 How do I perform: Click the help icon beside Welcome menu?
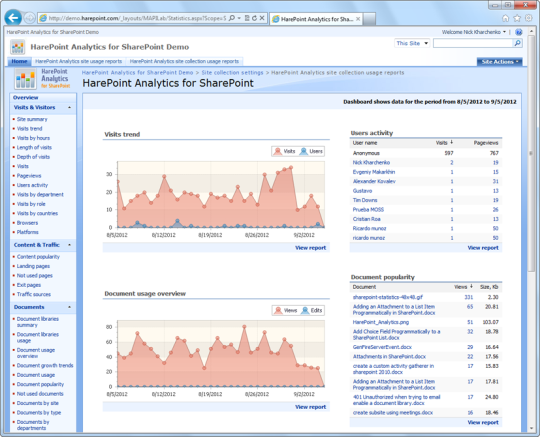click(x=519, y=32)
